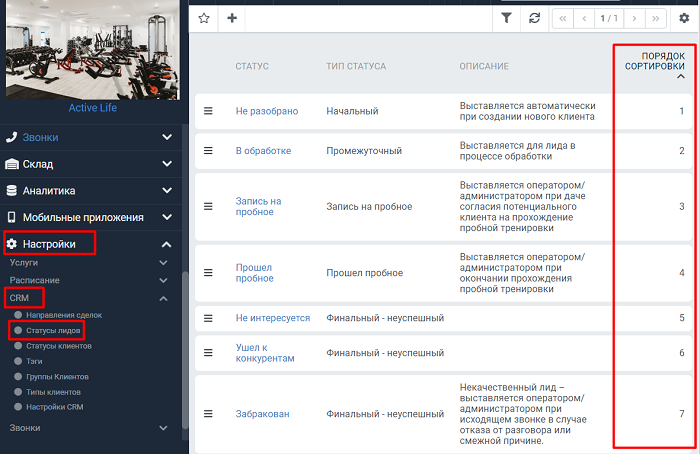Click the gear icon beside Настройки
Screen dimensions: 700x454
click(12, 244)
